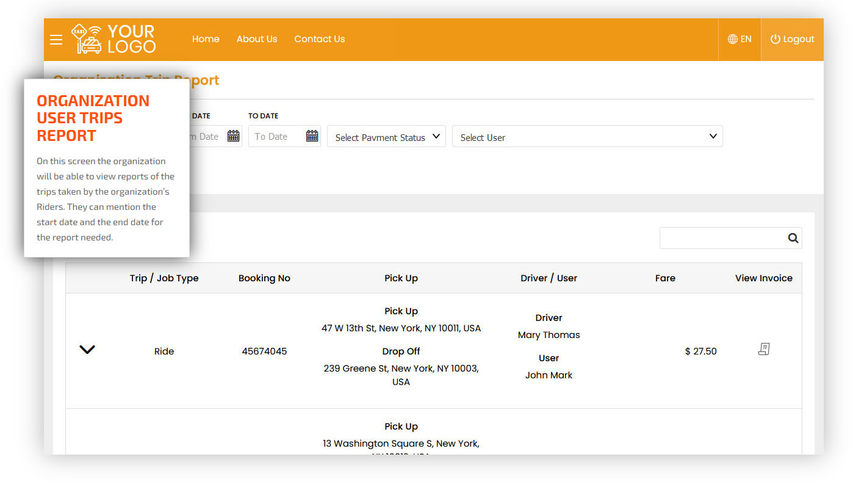Click the View Invoice column header
Image resolution: width=853 pixels, height=504 pixels.
(x=763, y=278)
